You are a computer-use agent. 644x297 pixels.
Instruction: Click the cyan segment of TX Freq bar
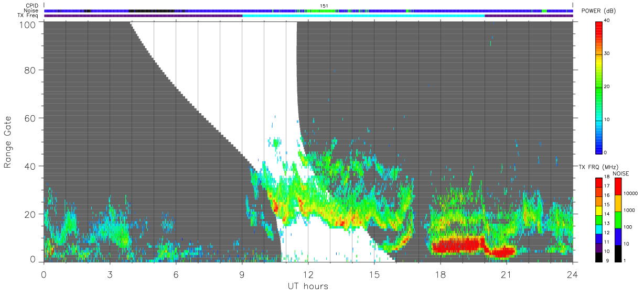(363, 15)
